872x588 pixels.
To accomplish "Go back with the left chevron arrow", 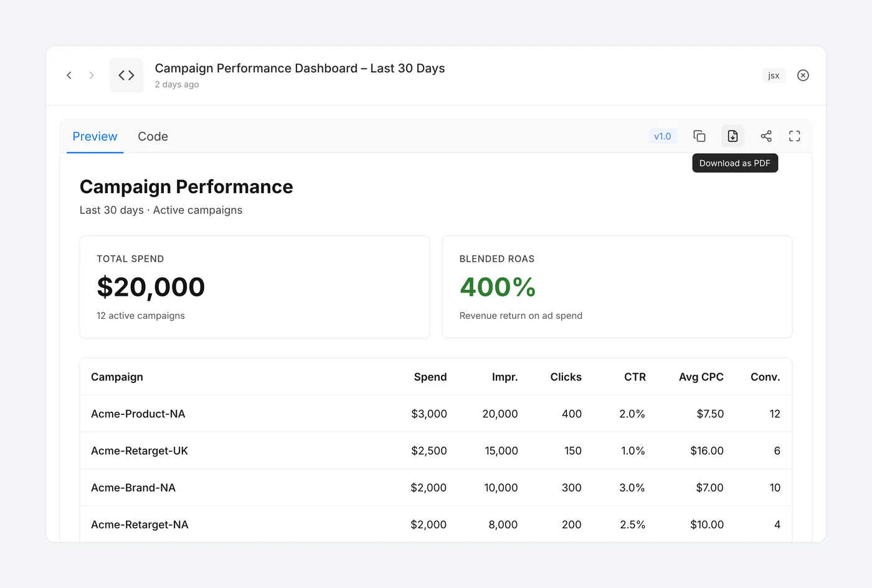I will (69, 75).
